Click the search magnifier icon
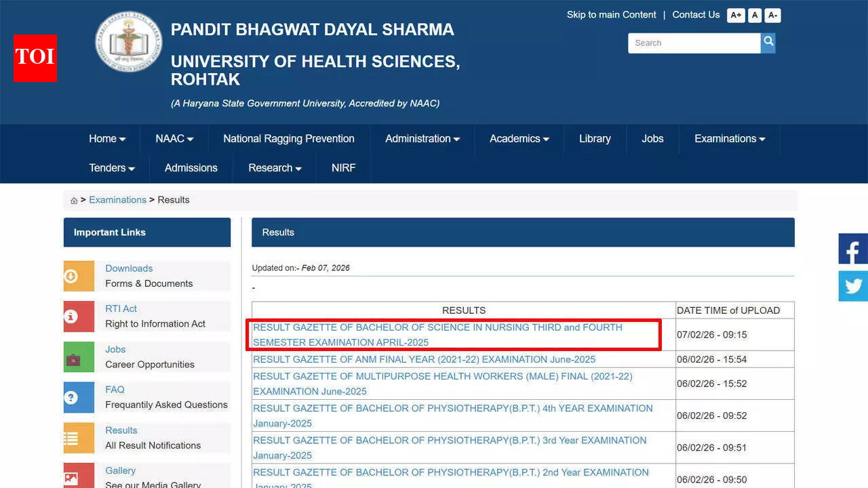 click(x=768, y=43)
